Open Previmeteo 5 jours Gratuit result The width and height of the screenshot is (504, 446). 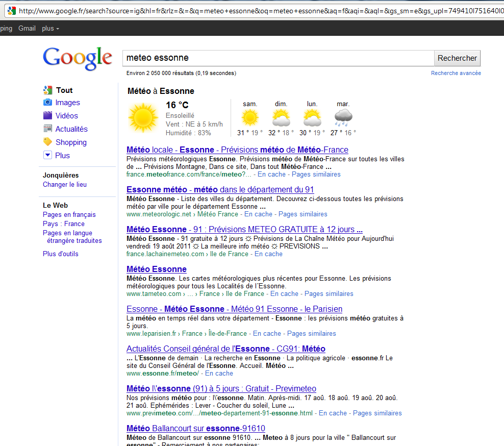pos(221,388)
